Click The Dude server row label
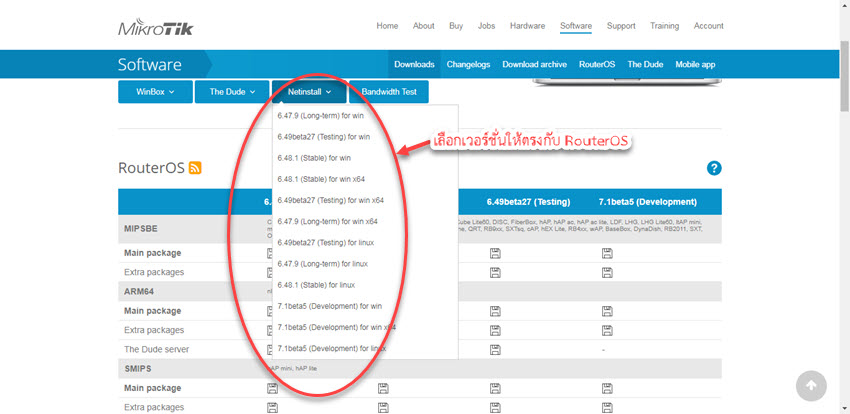This screenshot has width=850, height=414. tap(157, 350)
